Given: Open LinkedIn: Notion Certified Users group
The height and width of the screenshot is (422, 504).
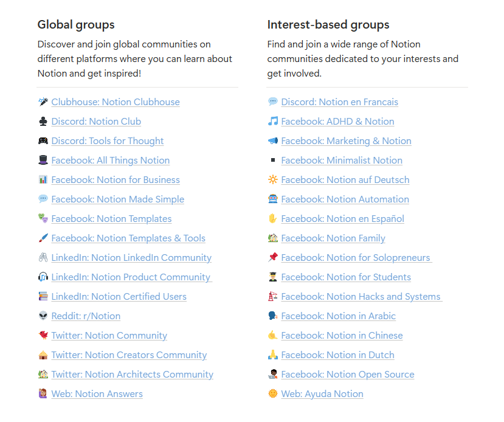Looking at the screenshot, I should [119, 296].
